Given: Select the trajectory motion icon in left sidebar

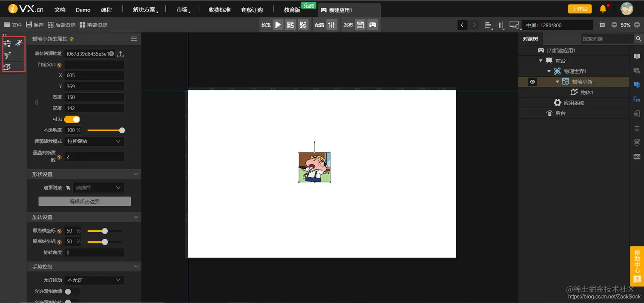Looking at the screenshot, I should tap(7, 55).
